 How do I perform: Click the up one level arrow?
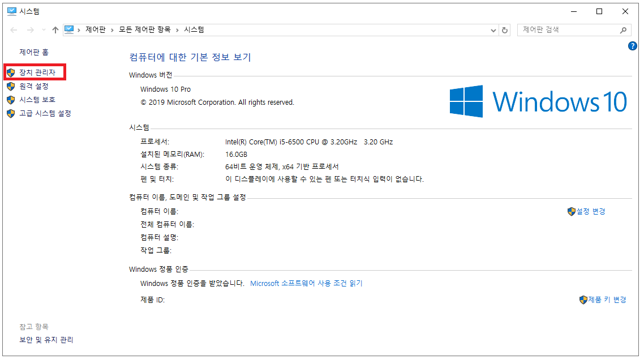click(55, 30)
